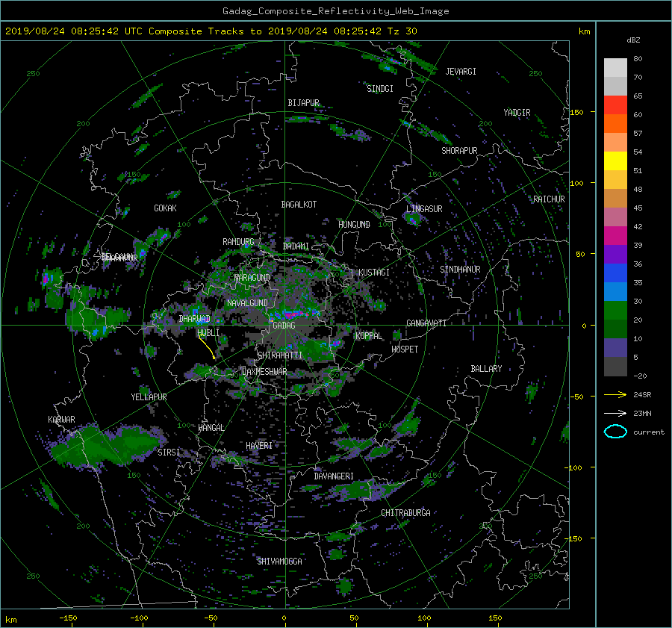Screen dimensions: 672x628
Task: Click the 'YADGIR' city label
Action: (517, 113)
